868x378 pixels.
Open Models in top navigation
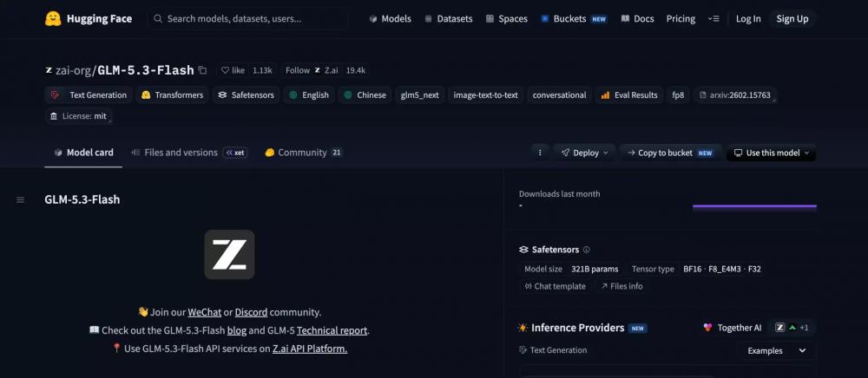tap(391, 19)
